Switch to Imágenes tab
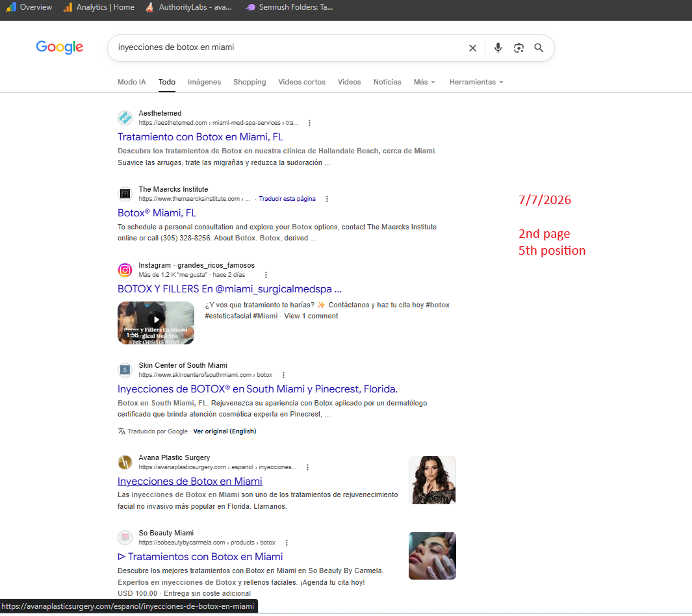 204,82
